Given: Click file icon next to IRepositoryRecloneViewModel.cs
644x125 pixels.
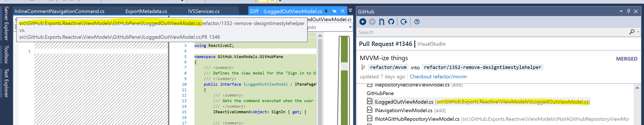Looking at the screenshot, I should pyautogui.click(x=369, y=85).
